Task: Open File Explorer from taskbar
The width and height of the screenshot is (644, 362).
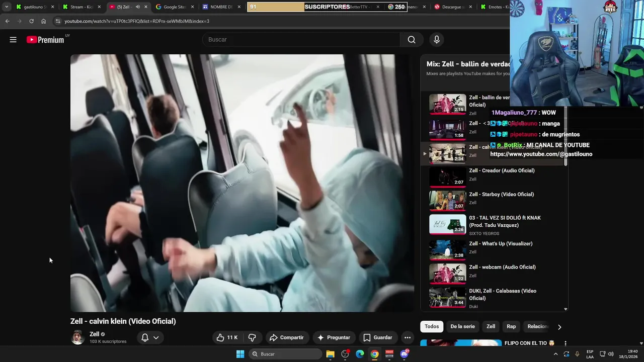Action: [x=330, y=354]
